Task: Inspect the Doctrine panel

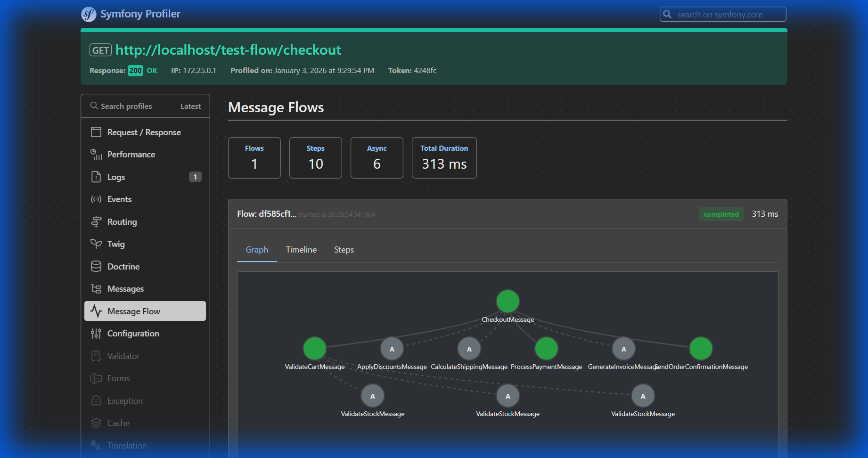Action: 123,266
